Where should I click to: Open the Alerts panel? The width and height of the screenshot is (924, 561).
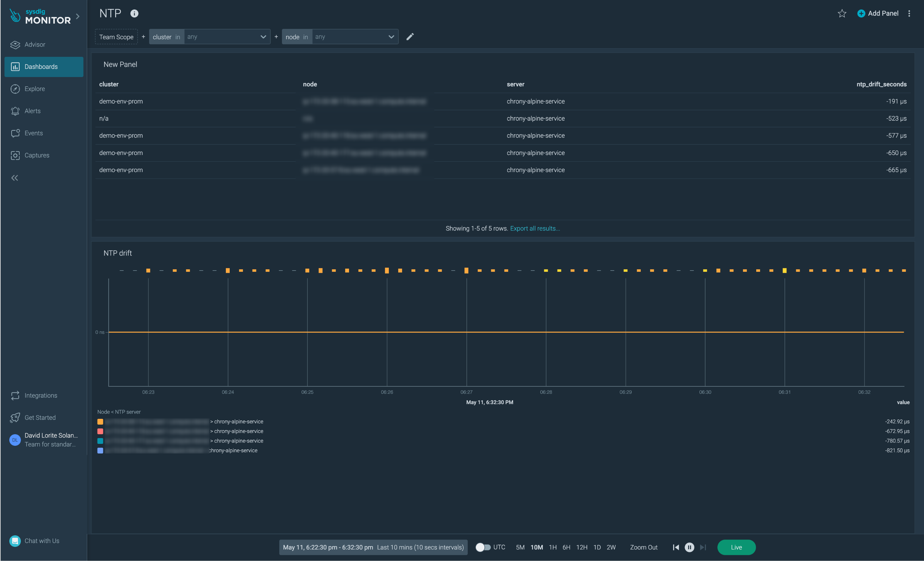[33, 111]
